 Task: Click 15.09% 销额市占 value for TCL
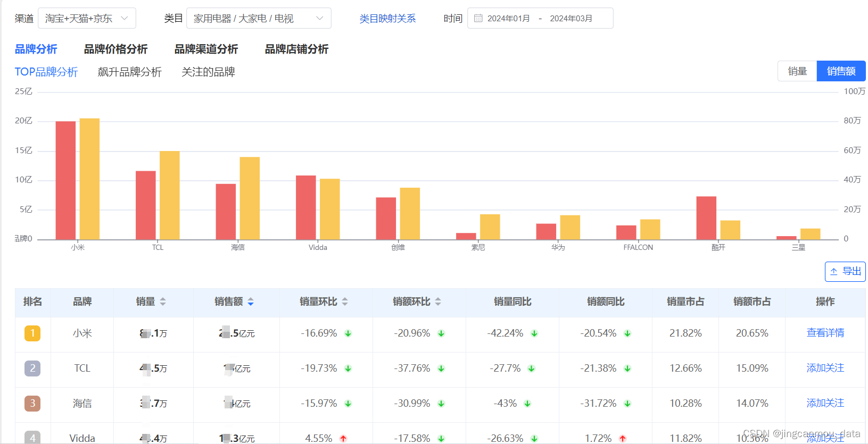[752, 368]
